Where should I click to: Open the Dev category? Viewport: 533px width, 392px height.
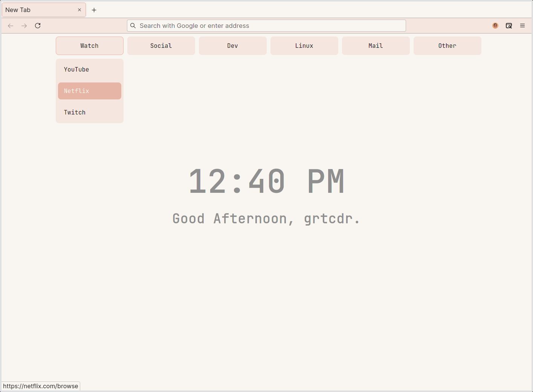tap(232, 46)
